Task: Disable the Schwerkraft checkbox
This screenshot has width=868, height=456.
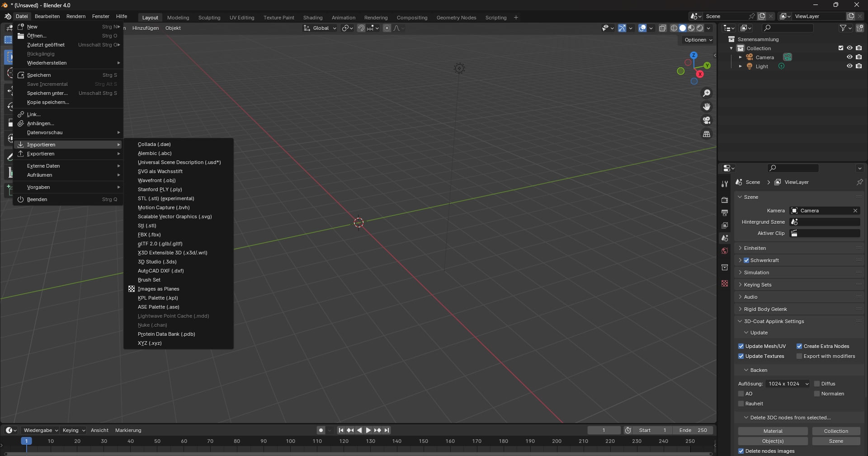Action: (x=746, y=260)
